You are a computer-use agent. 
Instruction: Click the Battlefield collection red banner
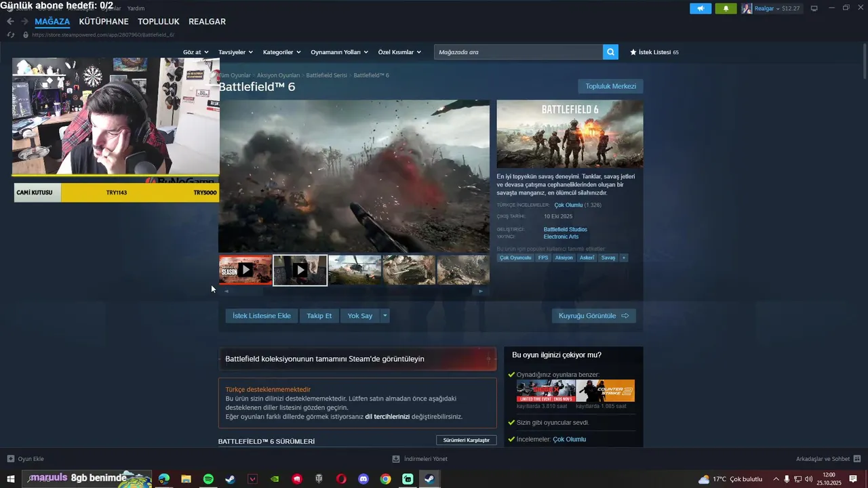click(357, 359)
